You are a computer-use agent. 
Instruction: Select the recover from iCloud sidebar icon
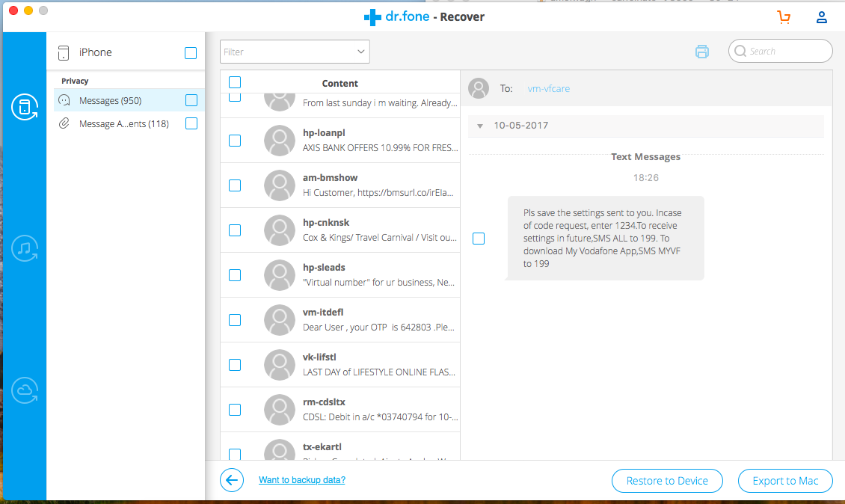click(x=25, y=390)
